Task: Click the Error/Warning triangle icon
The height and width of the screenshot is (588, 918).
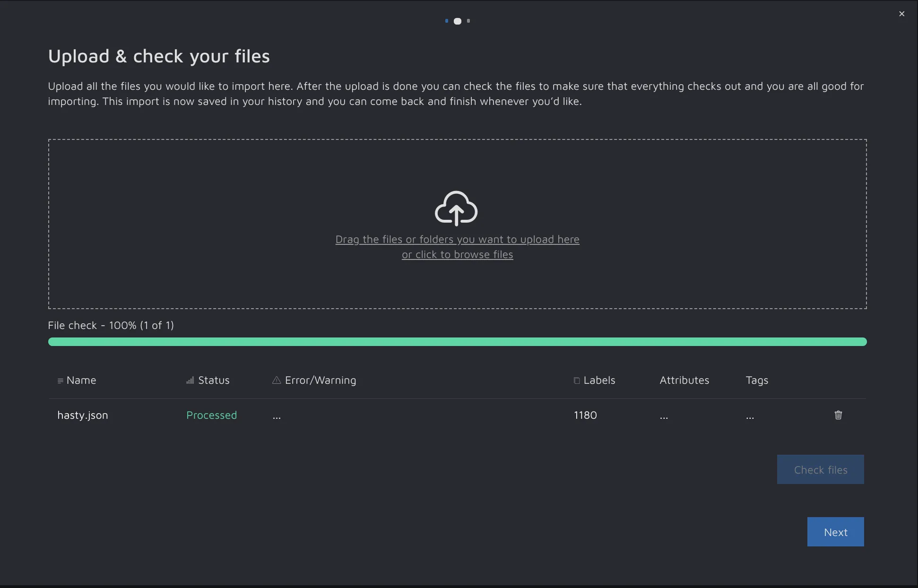Action: (277, 380)
